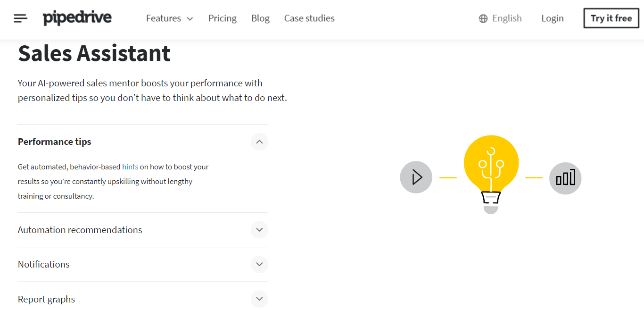Image resolution: width=644 pixels, height=310 pixels.
Task: Expand Automation recommendations with its chevron
Action: (x=259, y=230)
